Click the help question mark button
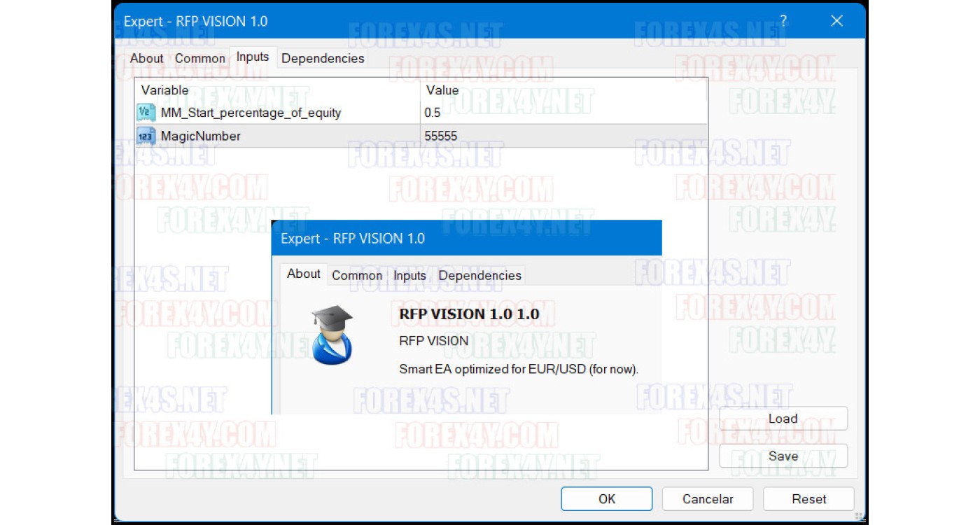980x525 pixels. click(783, 21)
